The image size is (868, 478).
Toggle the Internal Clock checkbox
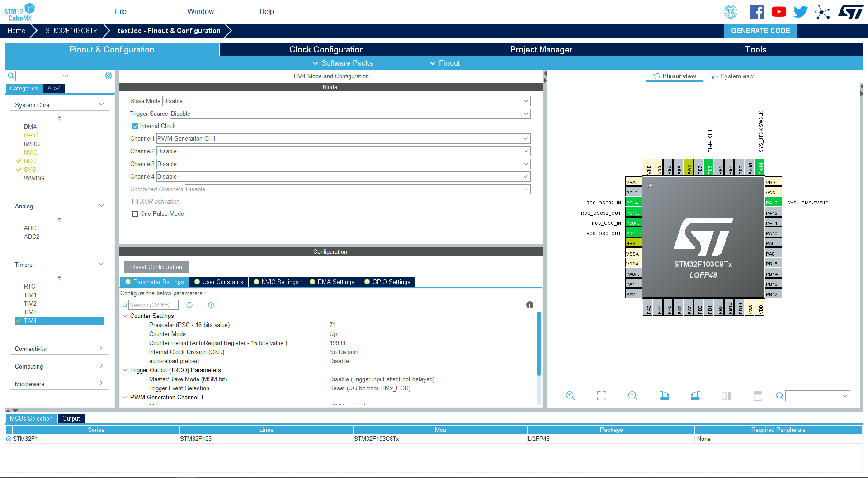(x=135, y=126)
